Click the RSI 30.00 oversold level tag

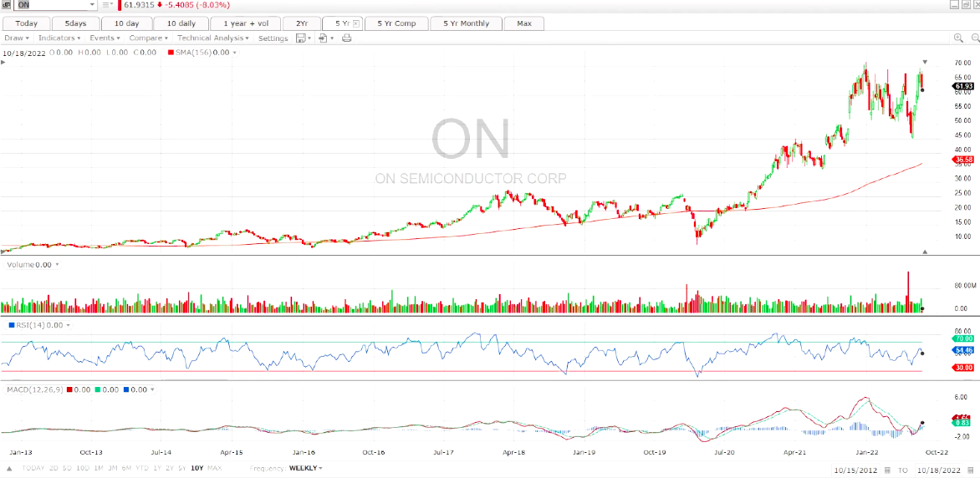pos(964,368)
